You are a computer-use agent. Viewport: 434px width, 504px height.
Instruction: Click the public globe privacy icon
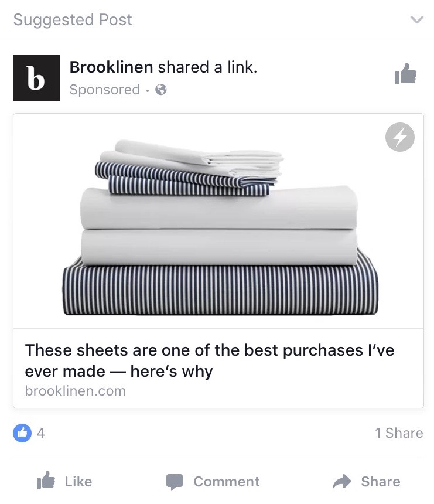tap(161, 90)
